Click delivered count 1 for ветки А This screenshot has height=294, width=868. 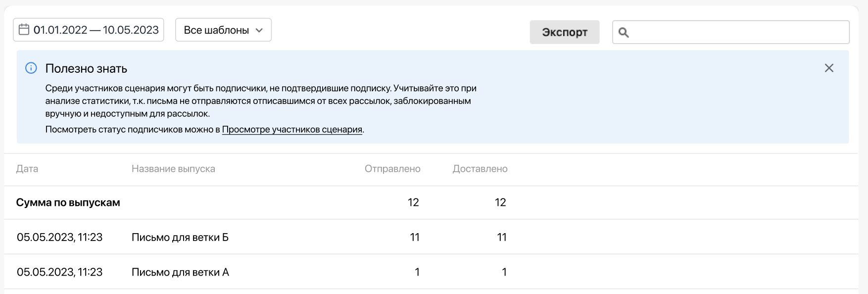(x=504, y=272)
